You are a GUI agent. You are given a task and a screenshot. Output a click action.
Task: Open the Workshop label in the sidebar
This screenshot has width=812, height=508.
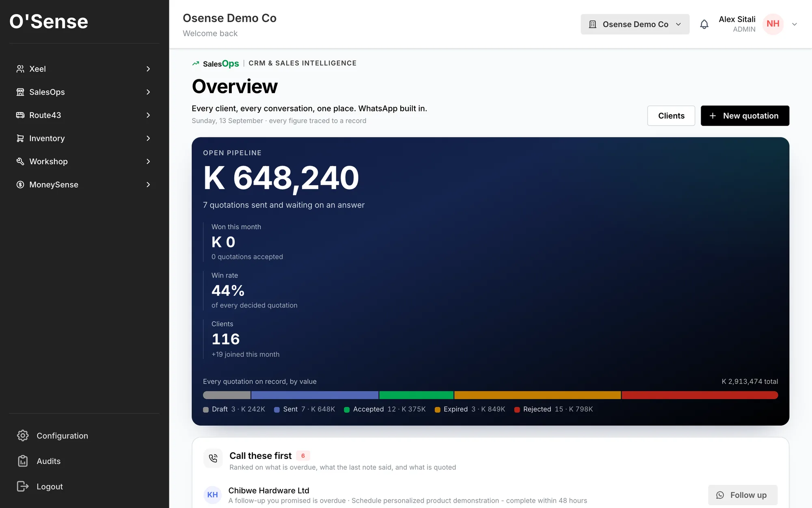tap(48, 162)
